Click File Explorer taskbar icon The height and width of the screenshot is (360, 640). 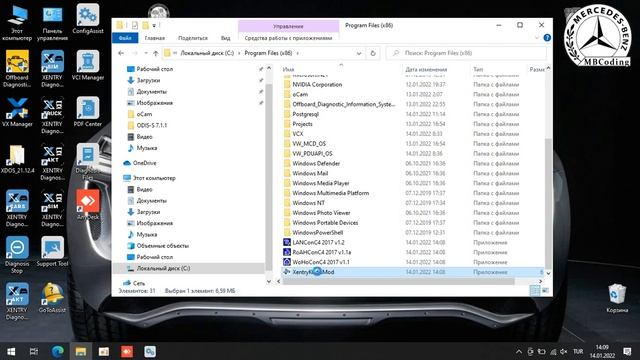tap(80, 351)
